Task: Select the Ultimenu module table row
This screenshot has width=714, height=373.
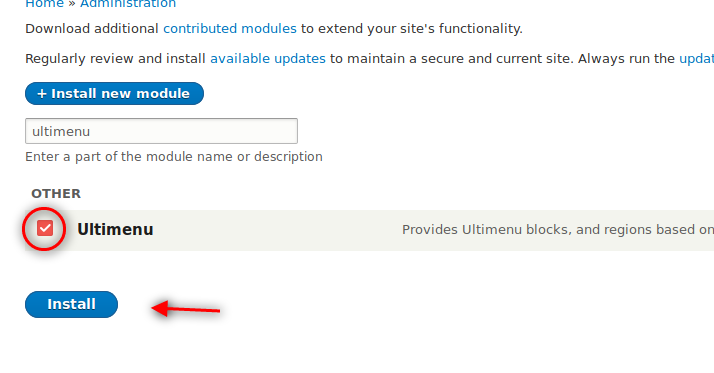Action: pos(369,230)
